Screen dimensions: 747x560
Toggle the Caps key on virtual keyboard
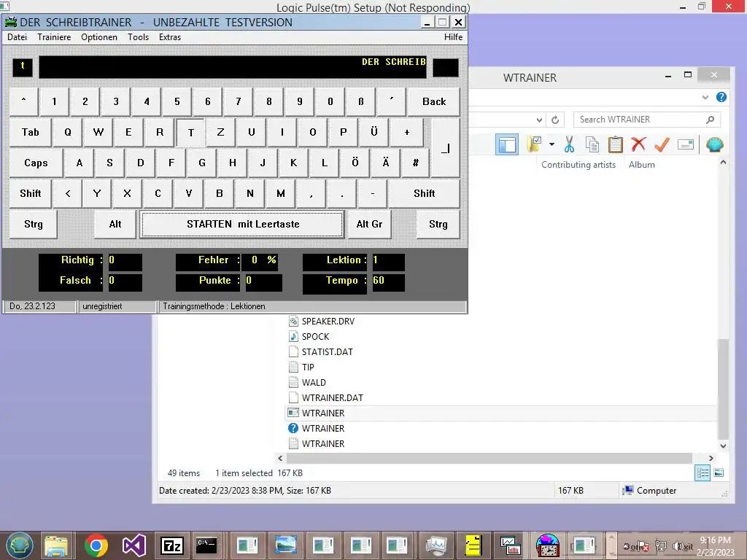tap(36, 163)
